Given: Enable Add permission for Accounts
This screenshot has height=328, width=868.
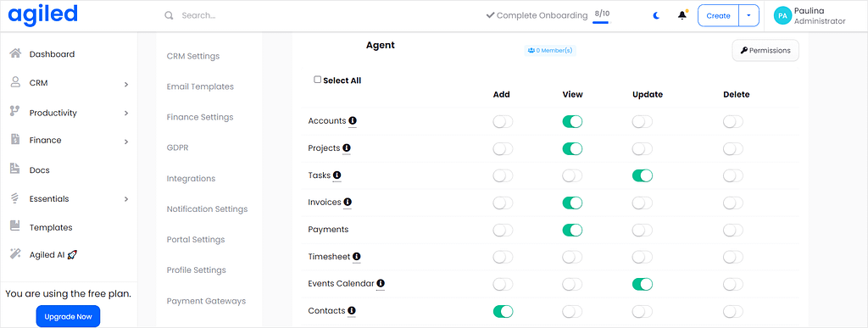Looking at the screenshot, I should 503,122.
